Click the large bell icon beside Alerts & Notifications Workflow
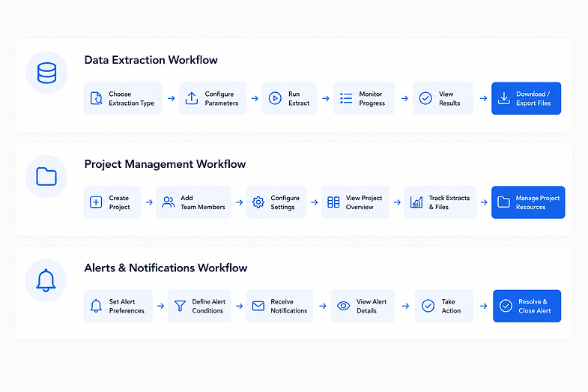This screenshot has height=392, width=588. [x=46, y=280]
